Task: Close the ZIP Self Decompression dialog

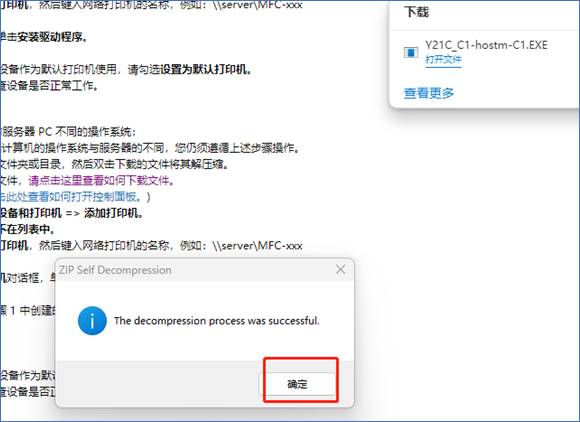Action: point(341,270)
